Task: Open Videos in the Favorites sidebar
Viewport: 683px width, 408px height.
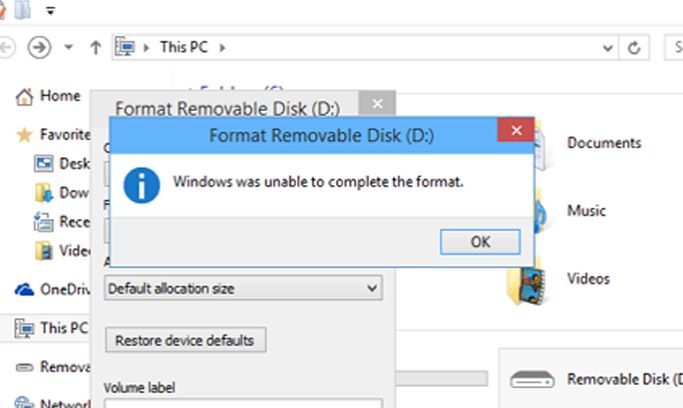Action: (74, 251)
